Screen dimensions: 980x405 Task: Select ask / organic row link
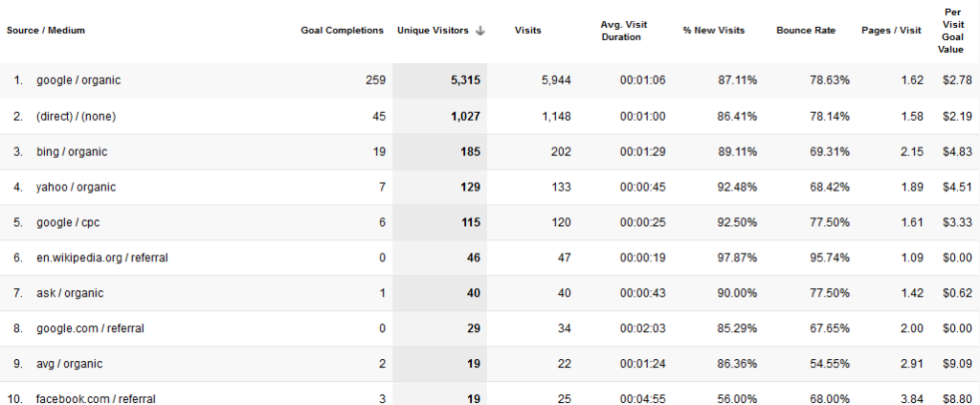(70, 293)
